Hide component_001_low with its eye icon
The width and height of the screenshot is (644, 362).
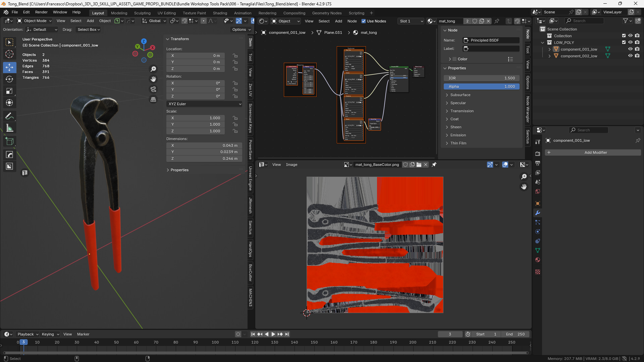tap(630, 49)
